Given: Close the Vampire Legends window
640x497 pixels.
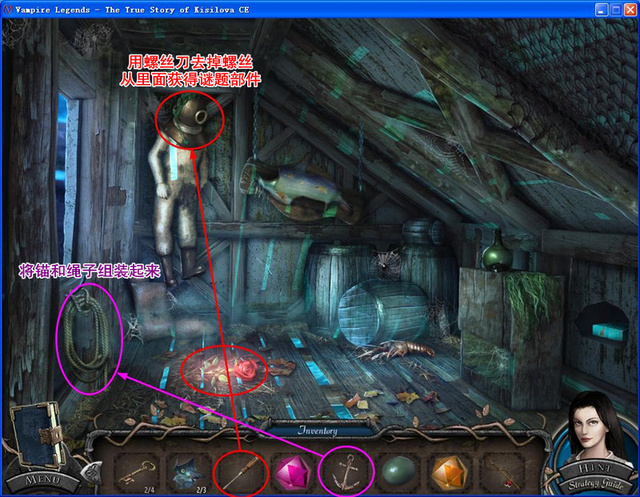Looking at the screenshot, I should point(630,10).
